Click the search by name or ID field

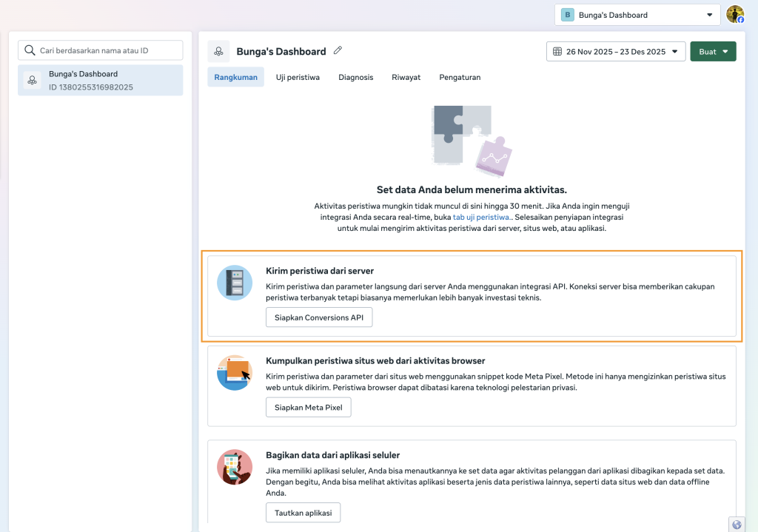pos(101,50)
